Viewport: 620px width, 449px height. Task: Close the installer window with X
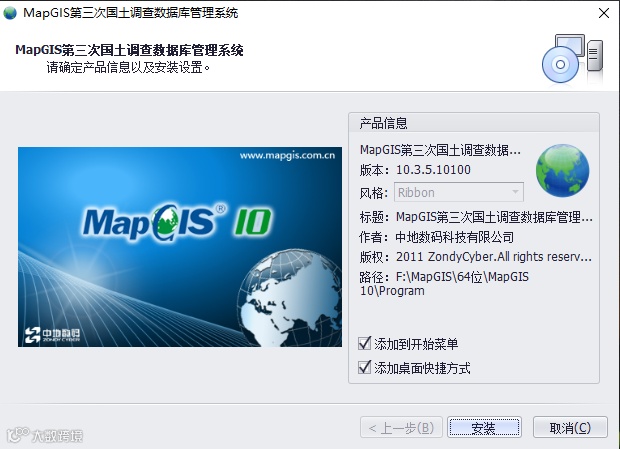click(x=603, y=13)
